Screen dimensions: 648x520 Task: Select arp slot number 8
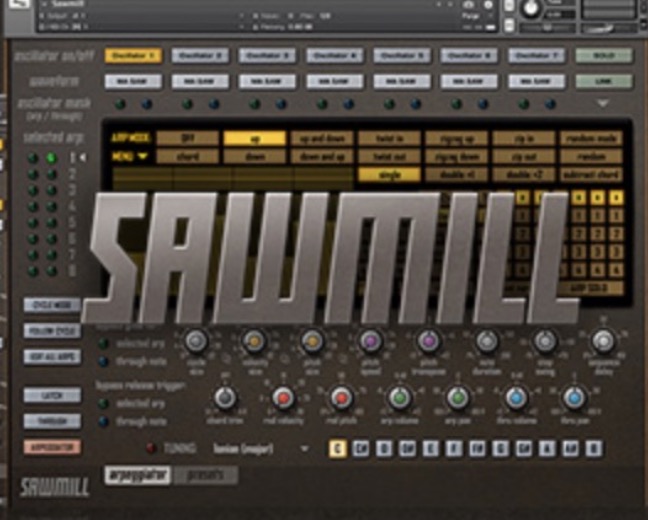[73, 271]
